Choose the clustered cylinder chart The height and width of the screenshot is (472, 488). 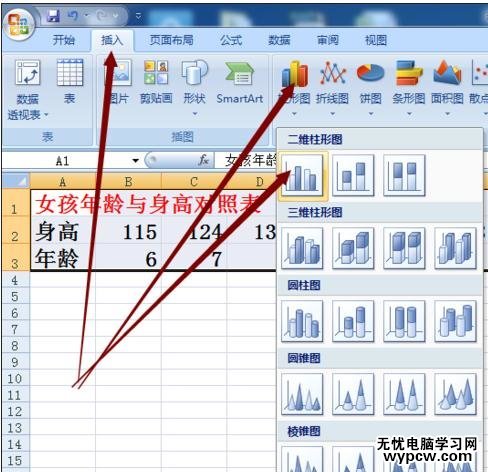(x=302, y=321)
